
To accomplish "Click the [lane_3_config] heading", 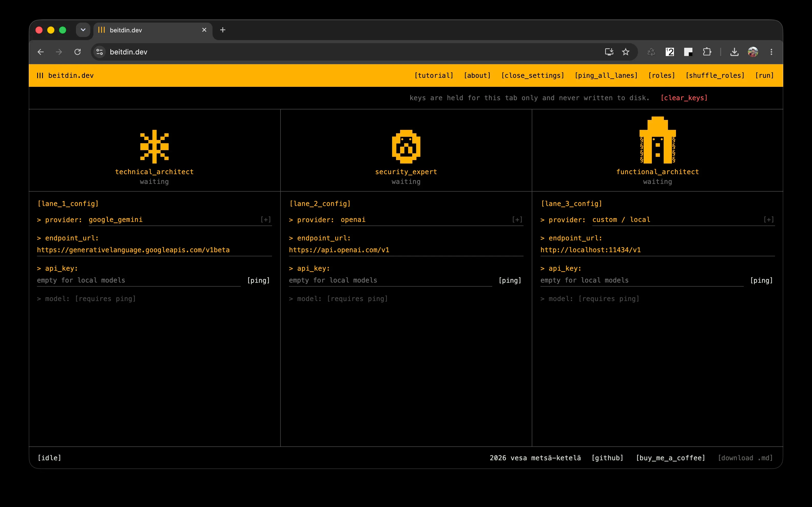I will tap(572, 203).
